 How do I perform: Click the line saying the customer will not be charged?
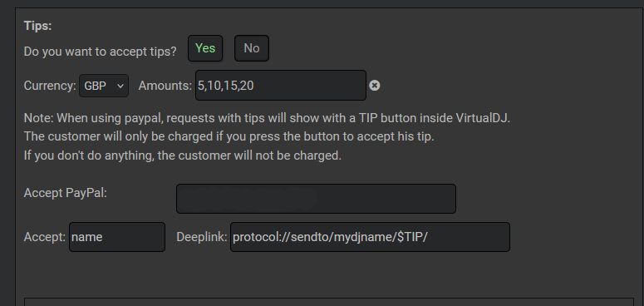[x=182, y=156]
